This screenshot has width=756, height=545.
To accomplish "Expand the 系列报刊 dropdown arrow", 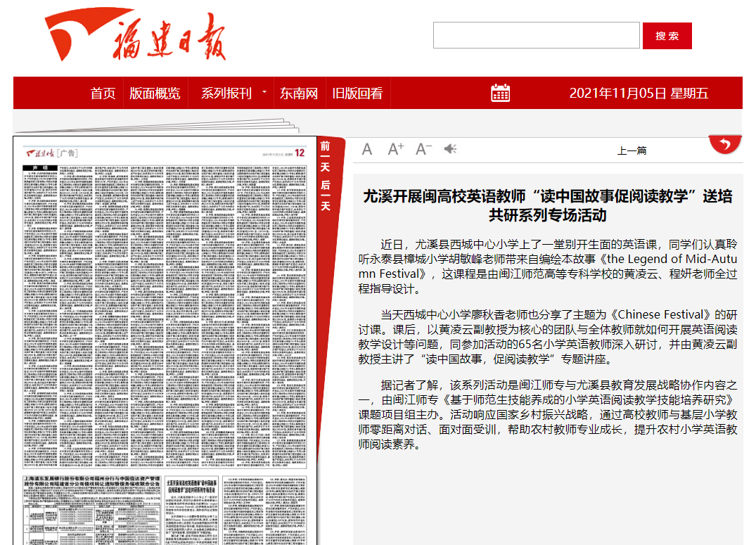I will pos(264,91).
